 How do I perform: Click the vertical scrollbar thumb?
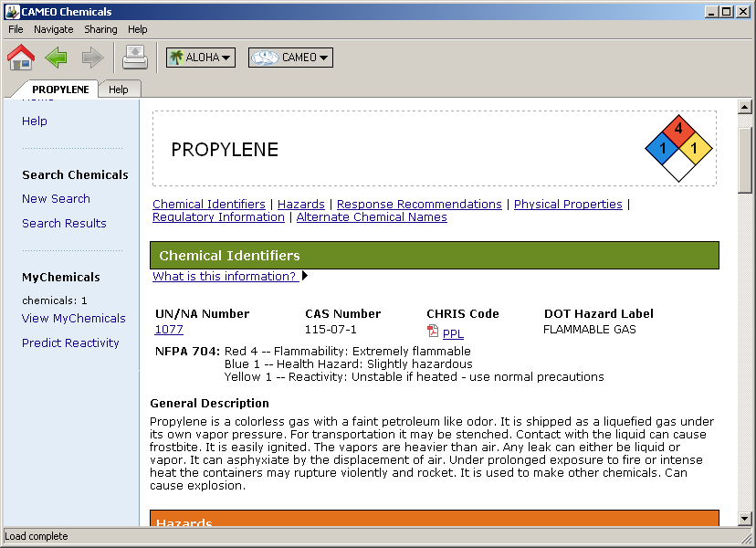click(x=744, y=160)
